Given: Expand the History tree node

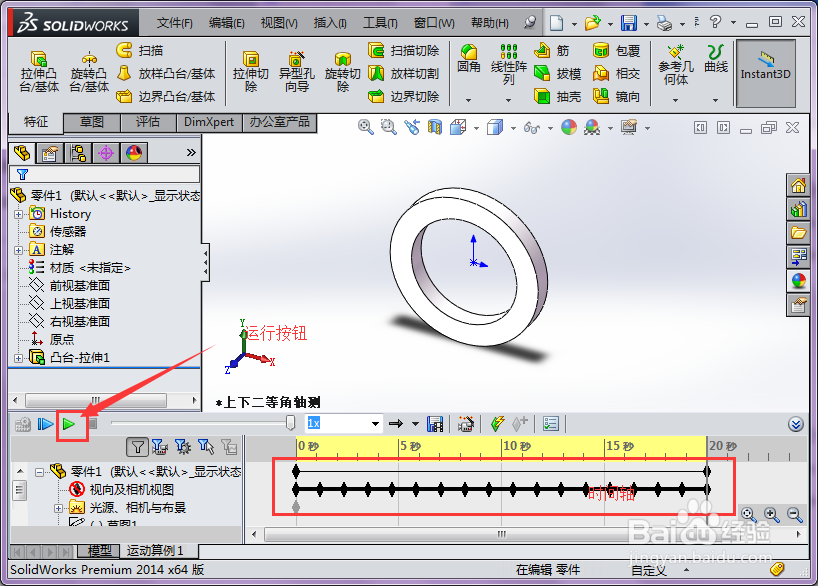Looking at the screenshot, I should 18,214.
